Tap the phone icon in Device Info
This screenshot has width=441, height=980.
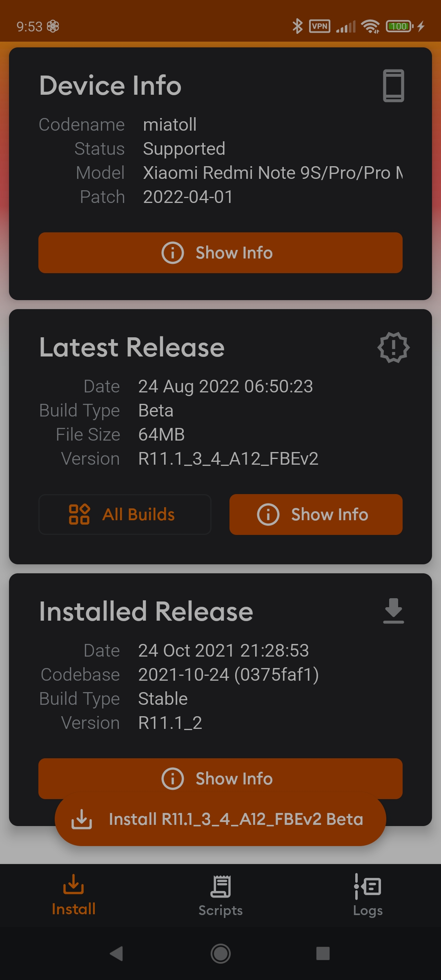pyautogui.click(x=393, y=86)
